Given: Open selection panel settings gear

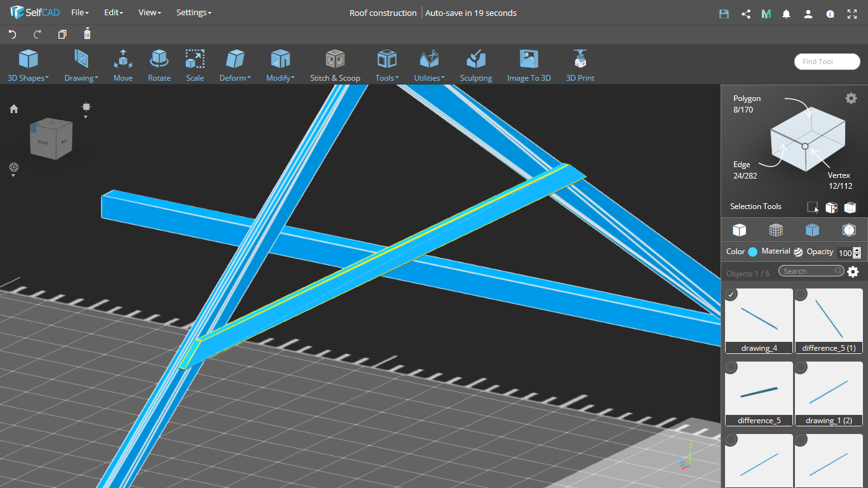Looking at the screenshot, I should [851, 98].
